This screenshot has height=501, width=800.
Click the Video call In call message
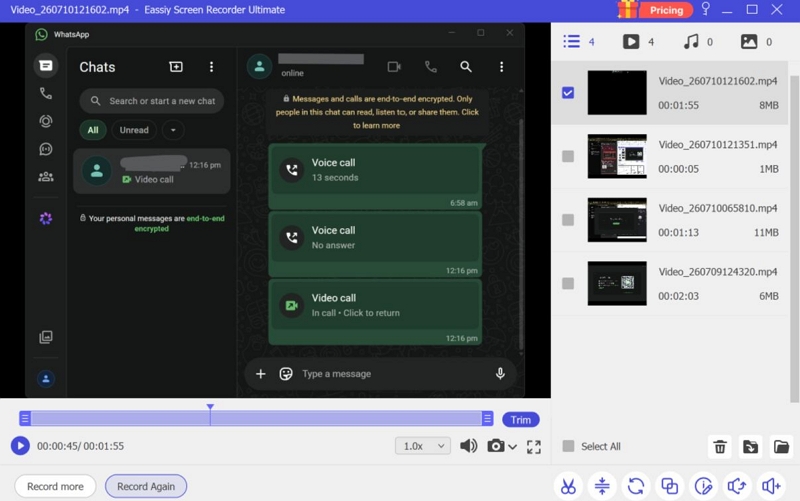point(376,311)
